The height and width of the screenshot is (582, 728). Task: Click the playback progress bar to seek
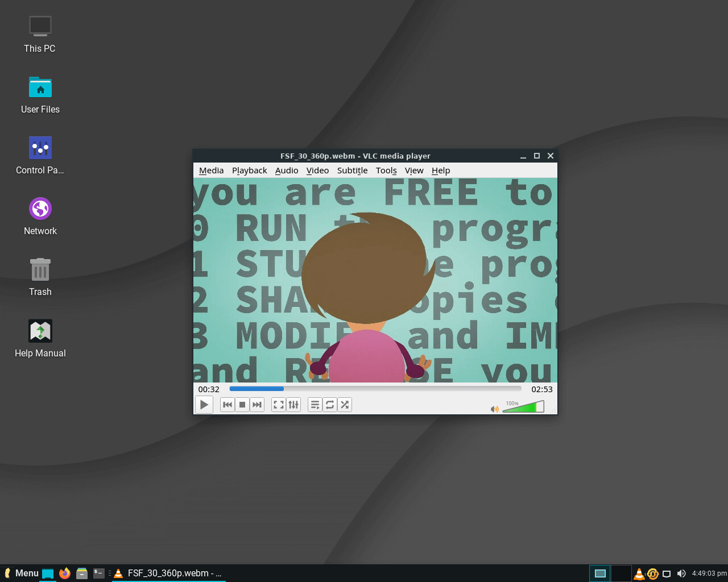(x=375, y=389)
